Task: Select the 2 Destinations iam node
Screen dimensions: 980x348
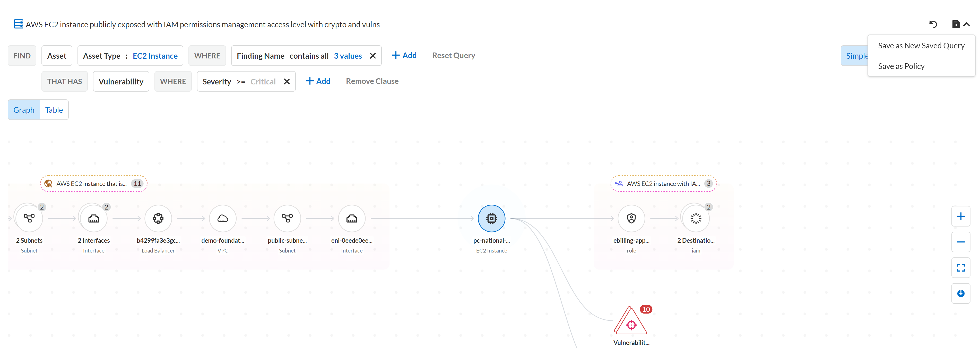Action: [696, 218]
